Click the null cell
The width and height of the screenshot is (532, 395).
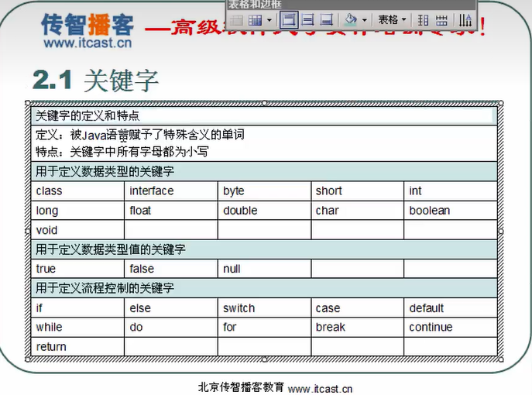point(264,269)
